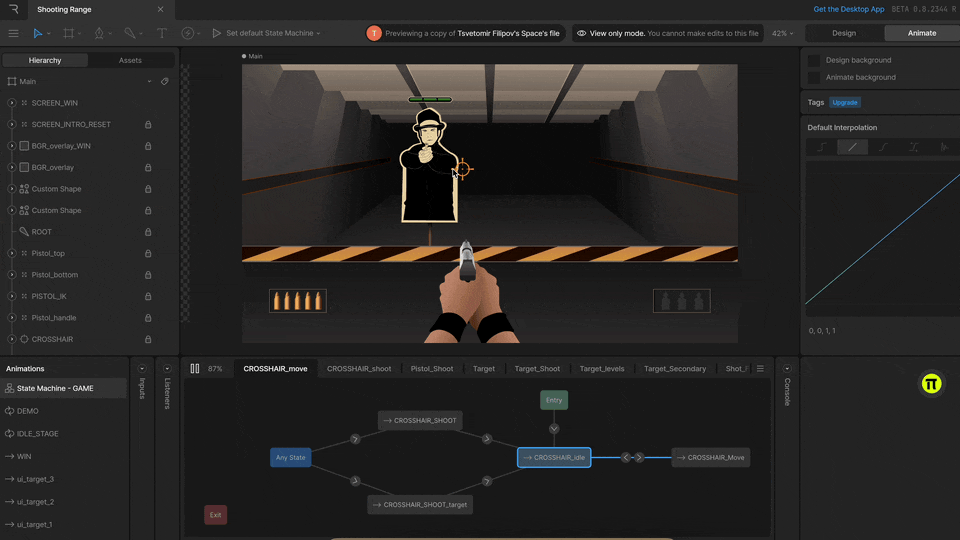Enable the Design background checkbox
This screenshot has height=540, width=960.
pyautogui.click(x=814, y=60)
